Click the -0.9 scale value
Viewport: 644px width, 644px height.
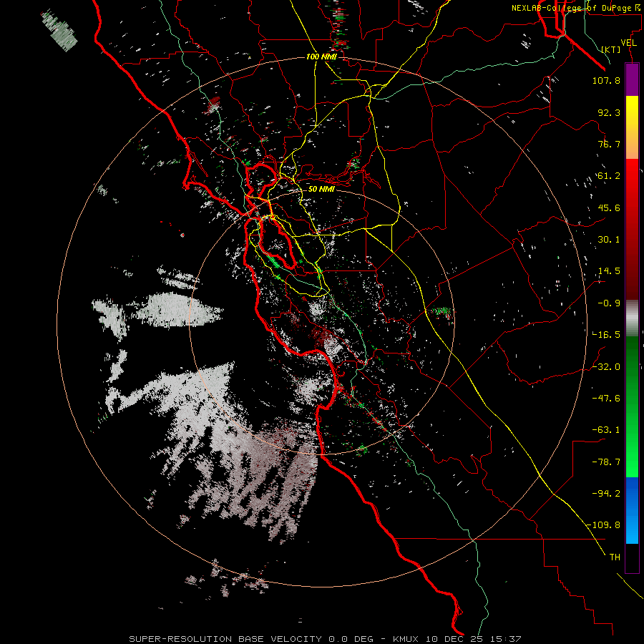pyautogui.click(x=609, y=303)
